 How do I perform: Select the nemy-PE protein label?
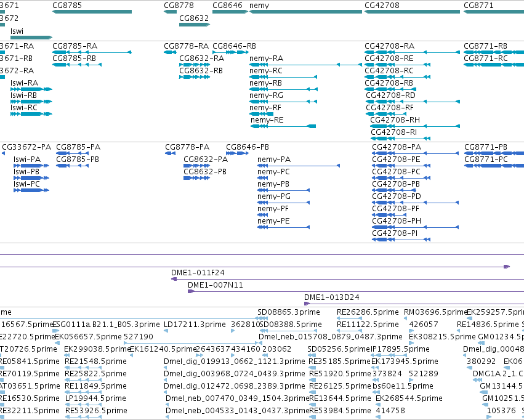[273, 221]
